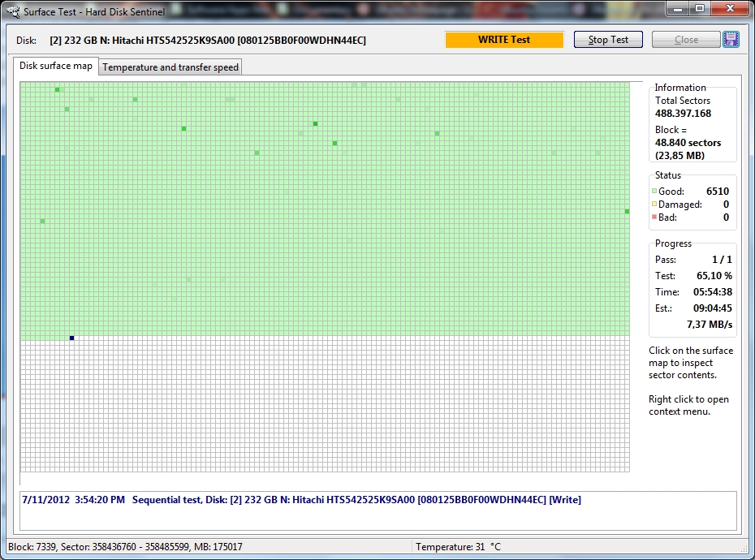Select the Disk surface map tab

(56, 66)
